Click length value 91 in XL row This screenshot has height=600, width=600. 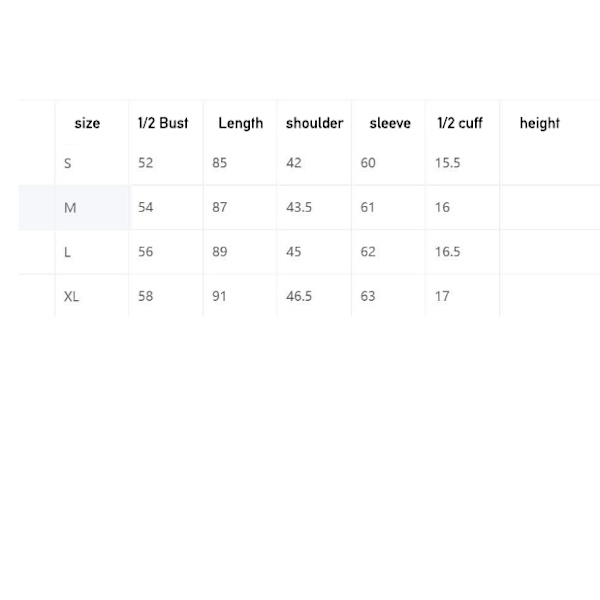click(219, 296)
